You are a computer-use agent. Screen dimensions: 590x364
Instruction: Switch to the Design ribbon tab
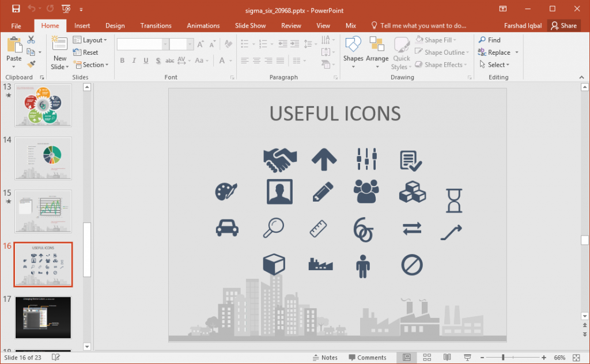pyautogui.click(x=115, y=25)
